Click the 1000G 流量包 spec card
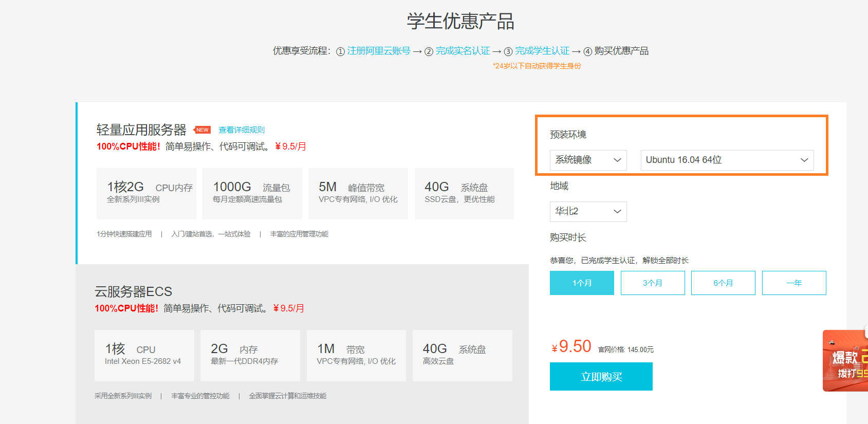This screenshot has height=424, width=868. pos(252,194)
